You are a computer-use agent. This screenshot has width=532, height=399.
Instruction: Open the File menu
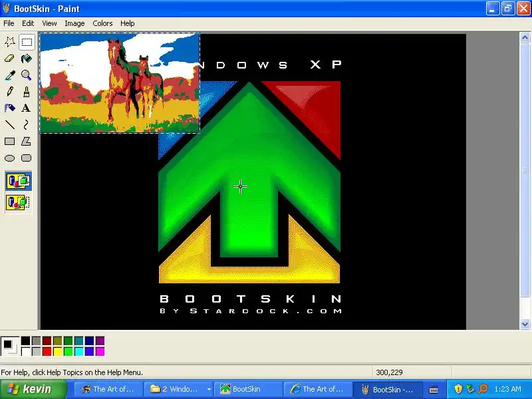coord(9,23)
